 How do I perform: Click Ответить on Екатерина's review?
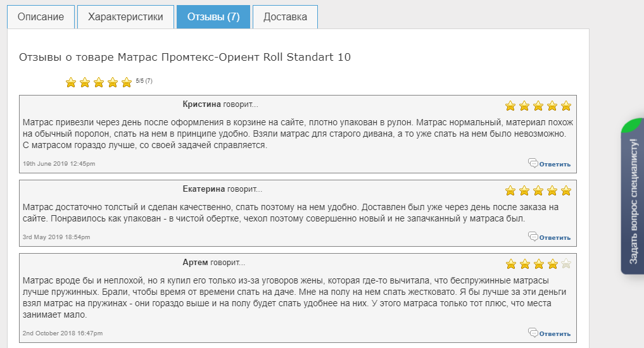[555, 238]
